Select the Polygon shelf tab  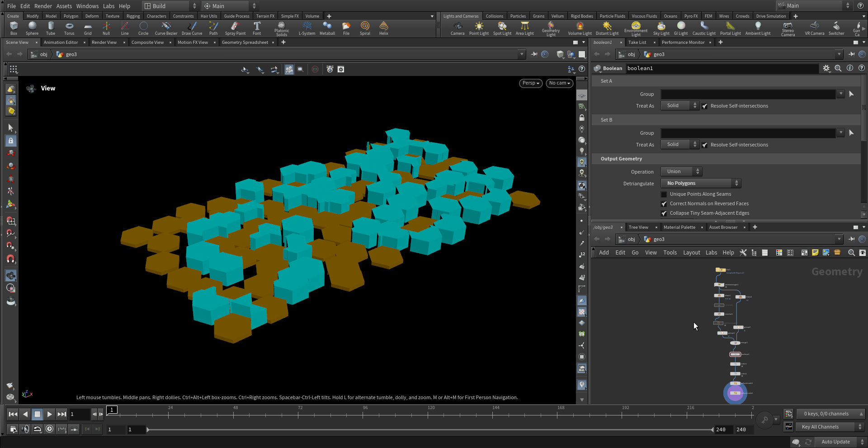tap(71, 16)
